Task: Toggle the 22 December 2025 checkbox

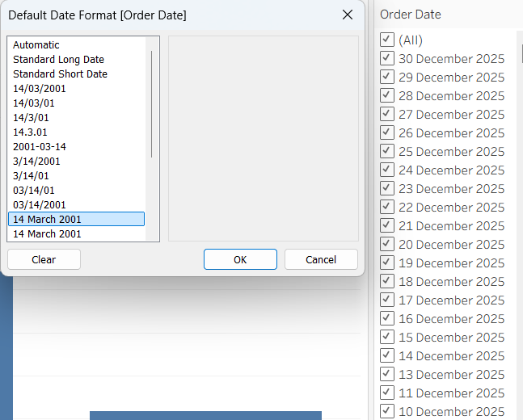Action: point(387,207)
